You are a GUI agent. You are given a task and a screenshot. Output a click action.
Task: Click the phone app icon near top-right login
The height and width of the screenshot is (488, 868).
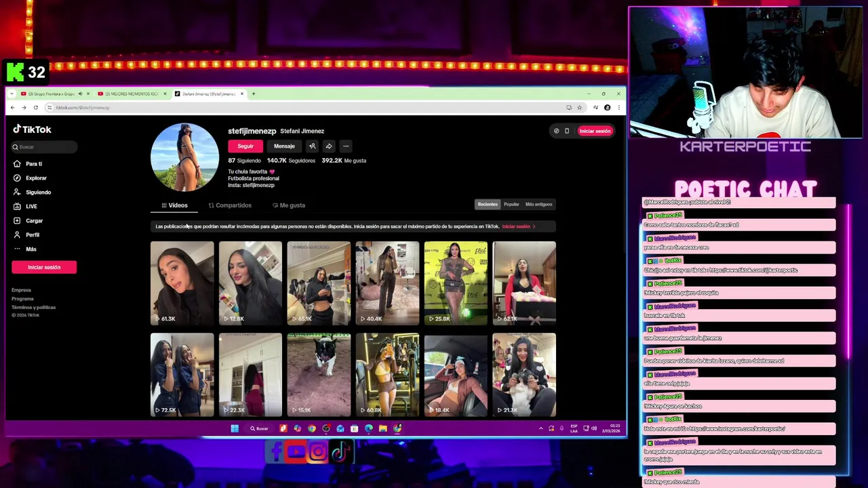[x=567, y=131]
